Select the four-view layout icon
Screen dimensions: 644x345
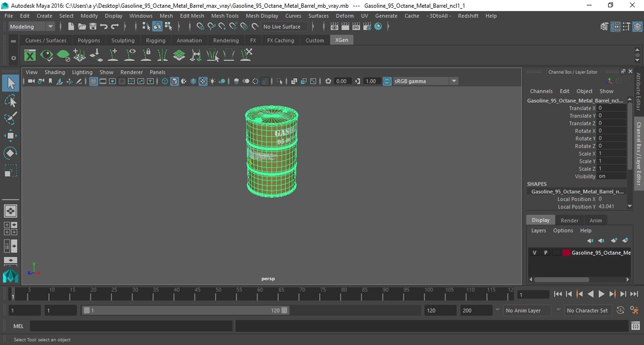[10, 229]
